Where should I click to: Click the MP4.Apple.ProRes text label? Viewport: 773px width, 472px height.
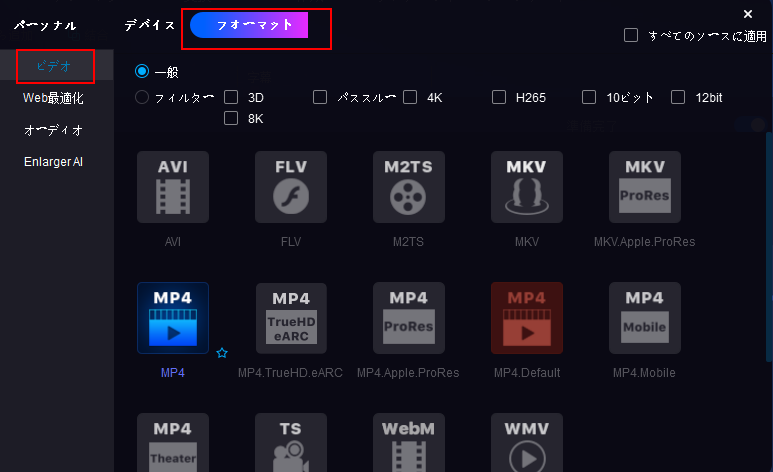[408, 373]
